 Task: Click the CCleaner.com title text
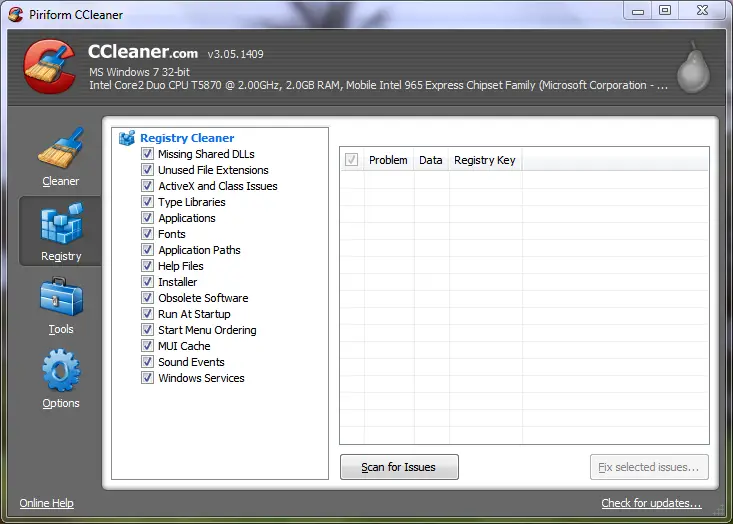[143, 52]
